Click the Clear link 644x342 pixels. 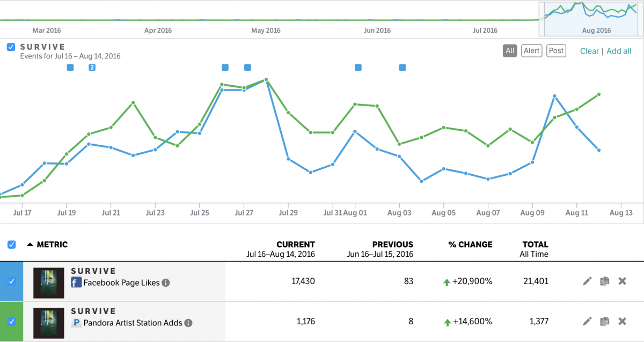589,51
